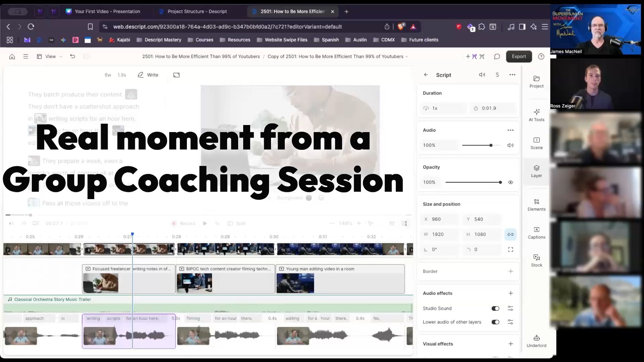Viewport: 644px width, 362px height.
Task: Open Lower audio of other layers settings
Action: [x=511, y=322]
